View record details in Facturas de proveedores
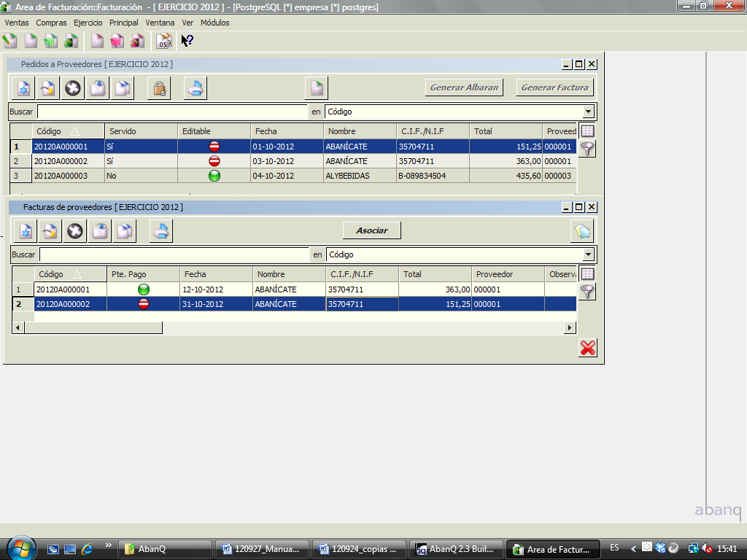Screen dimensions: 747x560 pos(100,231)
